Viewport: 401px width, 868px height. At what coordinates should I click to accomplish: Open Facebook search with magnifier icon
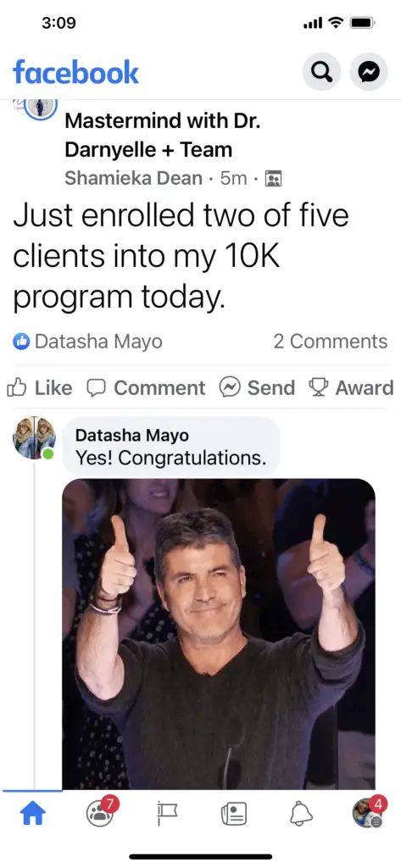[x=321, y=71]
